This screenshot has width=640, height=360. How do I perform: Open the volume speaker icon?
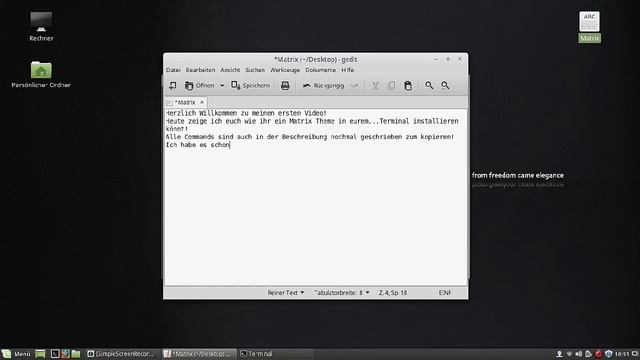pyautogui.click(x=578, y=354)
